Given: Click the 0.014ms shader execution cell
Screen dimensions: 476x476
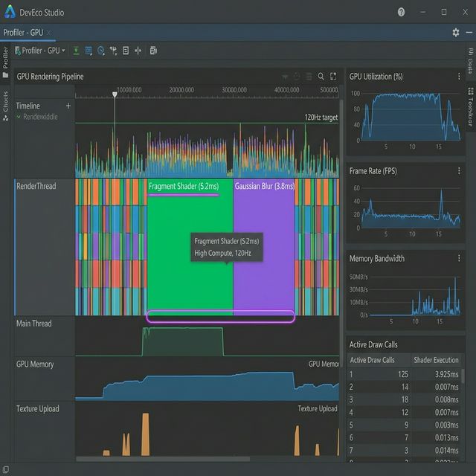Looking at the screenshot, I should tap(446, 450).
